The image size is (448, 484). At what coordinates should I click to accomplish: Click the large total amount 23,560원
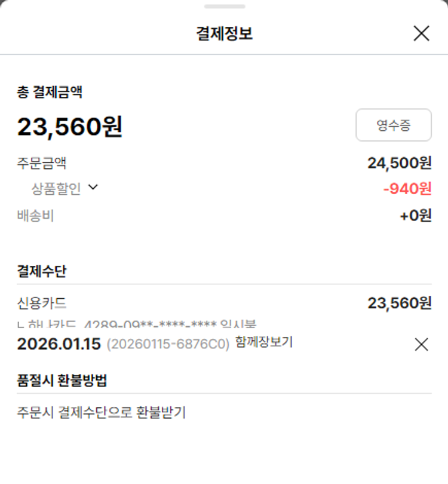(69, 127)
